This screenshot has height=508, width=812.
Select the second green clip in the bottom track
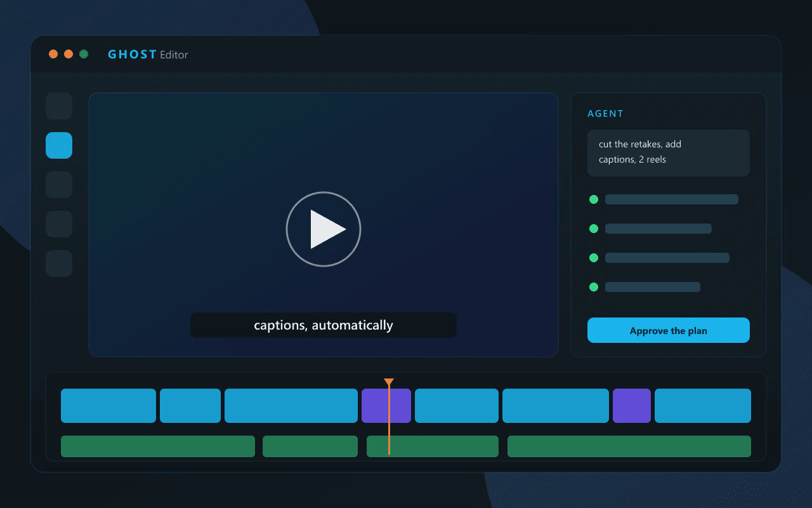(x=310, y=446)
